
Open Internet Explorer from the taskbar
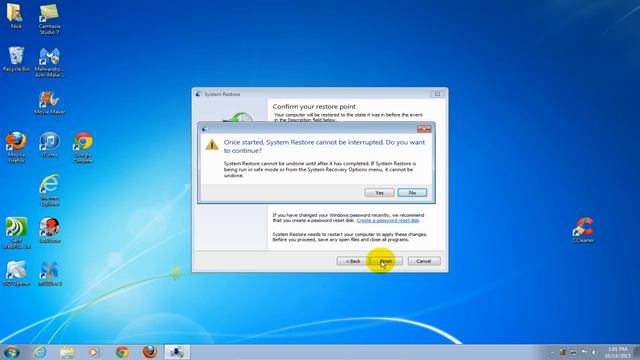coord(40,352)
